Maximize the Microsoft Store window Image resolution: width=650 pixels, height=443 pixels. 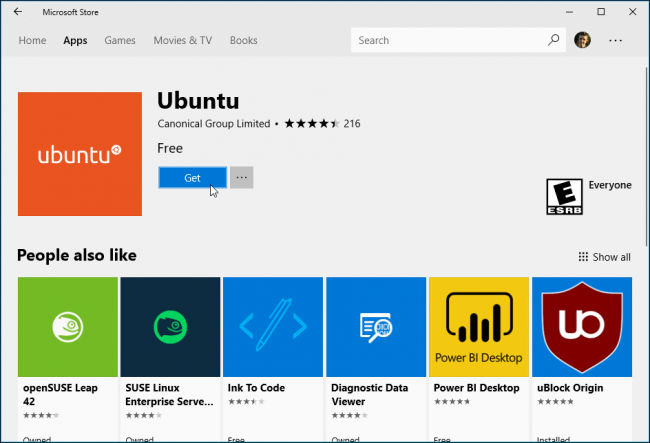[601, 12]
